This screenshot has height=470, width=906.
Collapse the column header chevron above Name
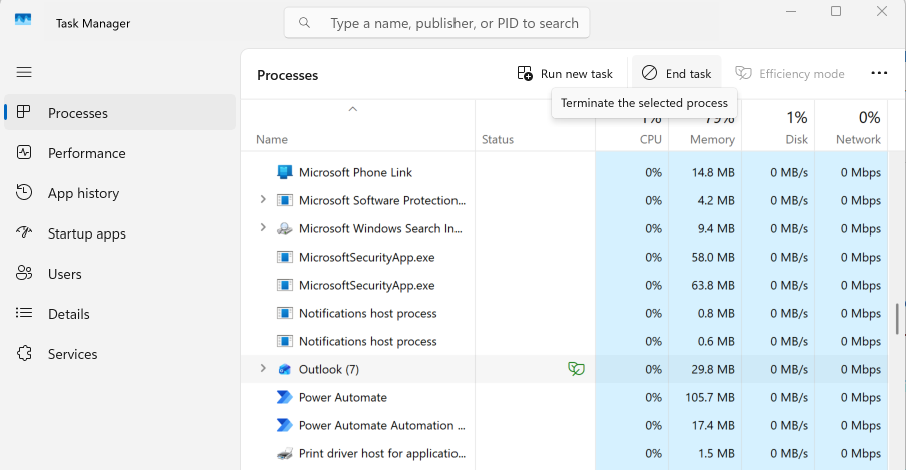(x=352, y=109)
